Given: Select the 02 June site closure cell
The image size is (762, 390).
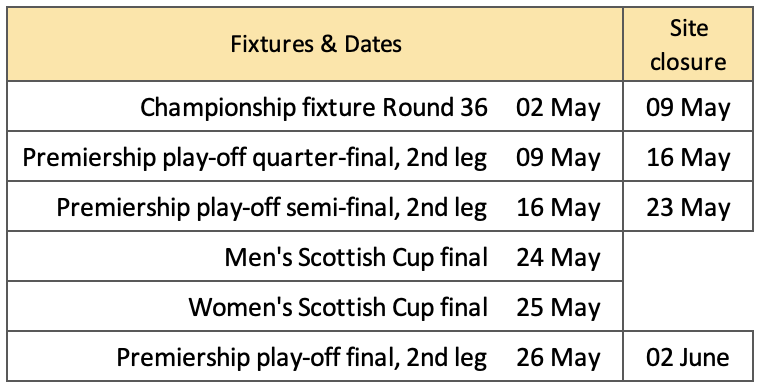Looking at the screenshot, I should tap(688, 356).
